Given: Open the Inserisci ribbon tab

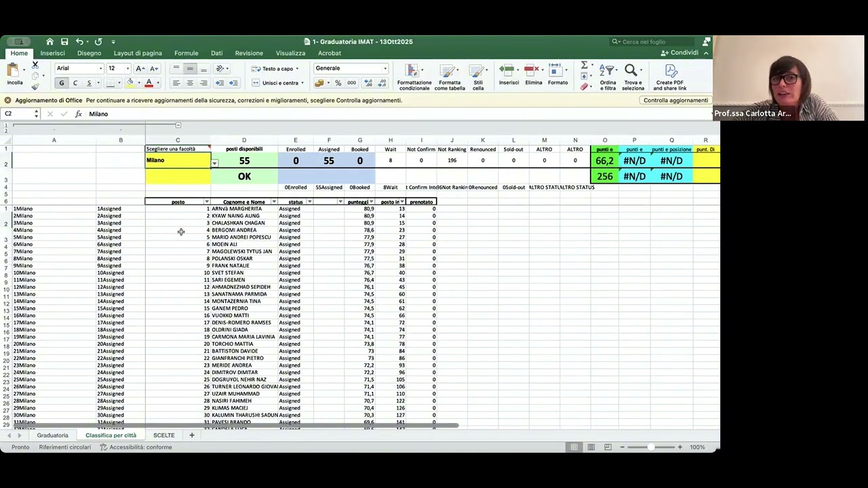Looking at the screenshot, I should 52,53.
